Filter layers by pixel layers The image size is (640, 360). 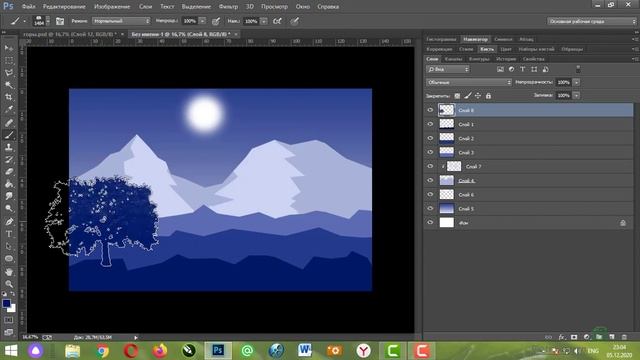[x=500, y=69]
